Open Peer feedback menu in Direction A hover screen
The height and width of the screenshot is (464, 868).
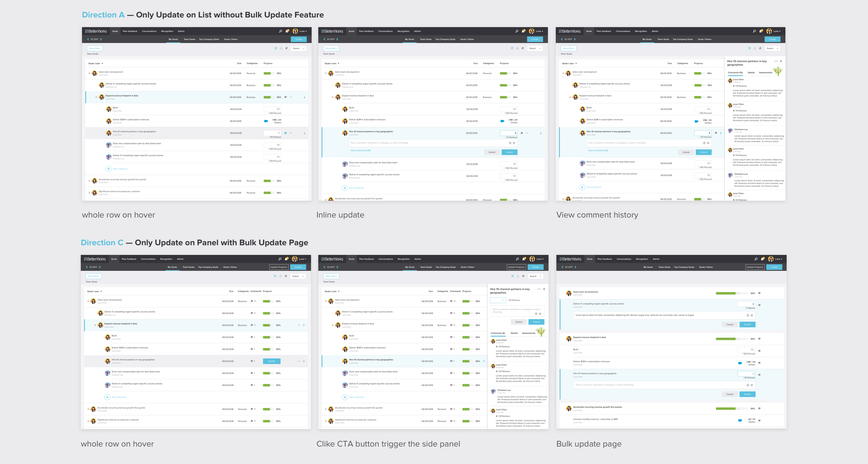click(x=130, y=31)
